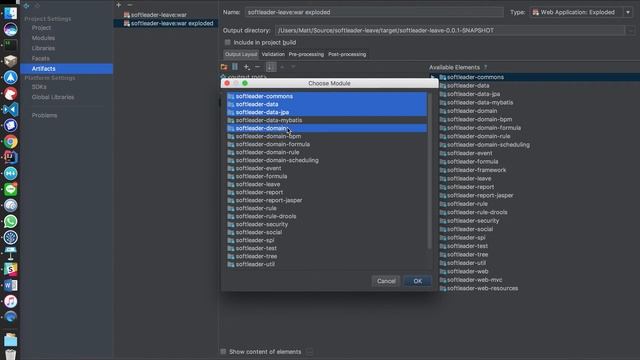Open Slack from the dock
Image resolution: width=640 pixels, height=360 pixels.
click(x=11, y=269)
